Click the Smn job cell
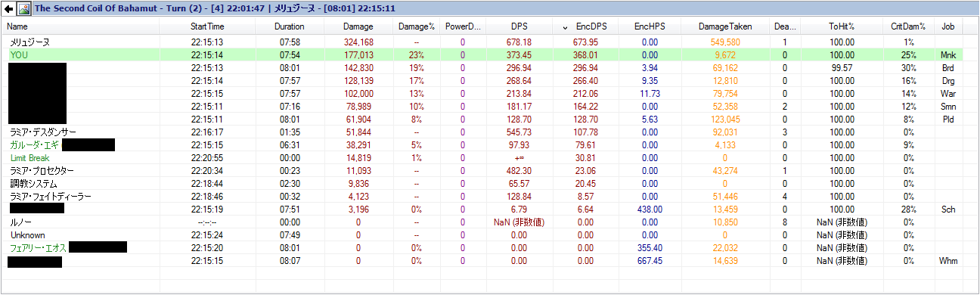980x298 pixels. click(948, 106)
